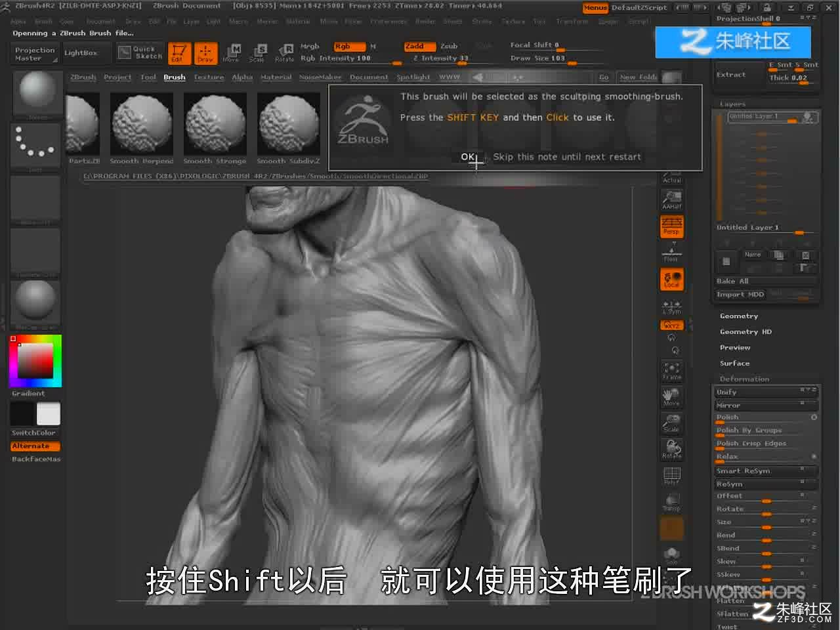
Task: Select the Smooth Perpend brush thumbnail
Action: pos(141,129)
